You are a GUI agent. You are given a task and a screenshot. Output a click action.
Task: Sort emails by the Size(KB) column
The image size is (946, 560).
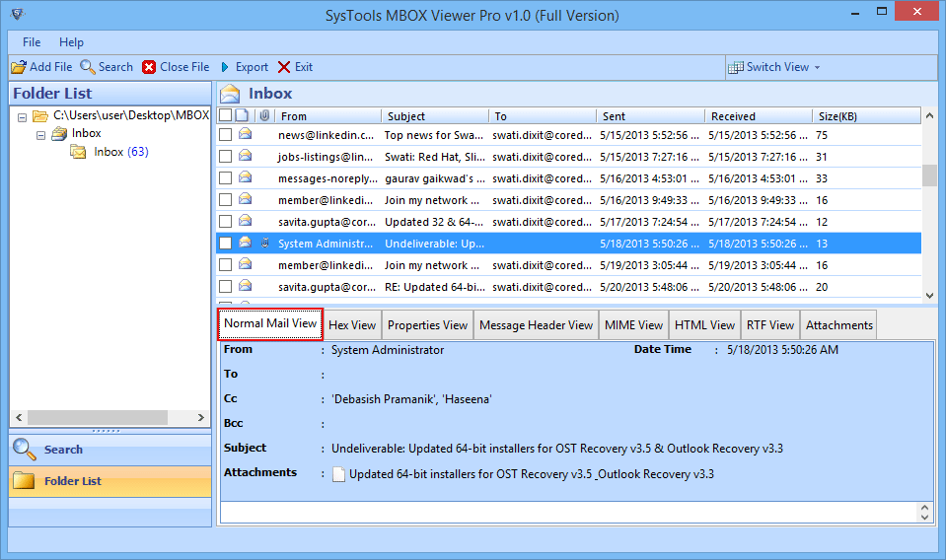867,115
